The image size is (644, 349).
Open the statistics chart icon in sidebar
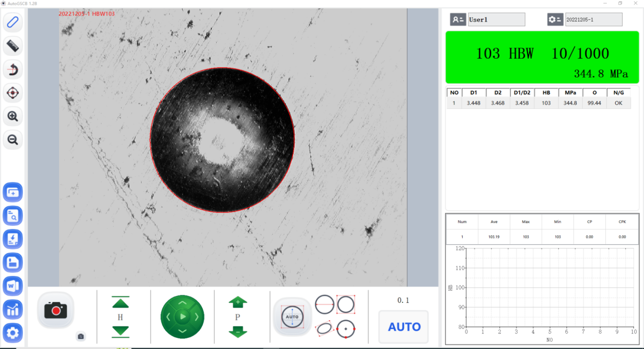(x=13, y=310)
